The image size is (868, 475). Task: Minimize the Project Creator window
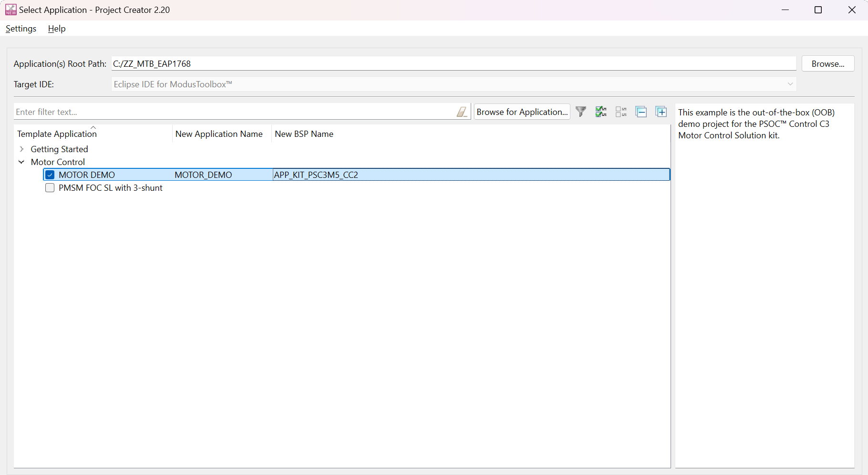pyautogui.click(x=785, y=10)
